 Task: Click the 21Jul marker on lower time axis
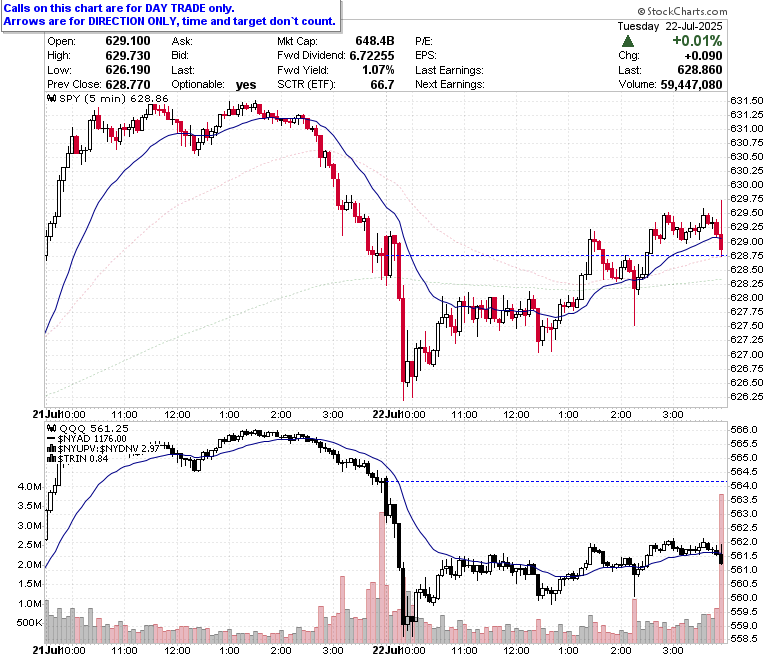(x=46, y=650)
